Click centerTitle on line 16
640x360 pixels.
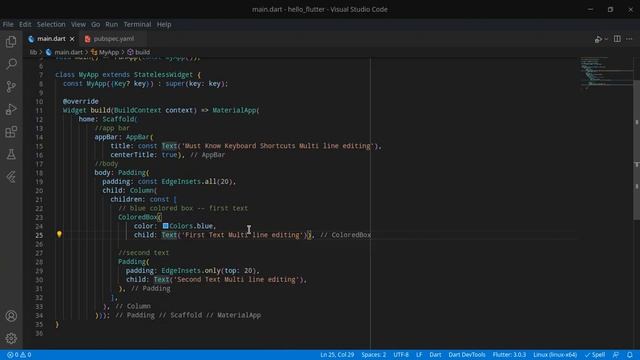133,155
